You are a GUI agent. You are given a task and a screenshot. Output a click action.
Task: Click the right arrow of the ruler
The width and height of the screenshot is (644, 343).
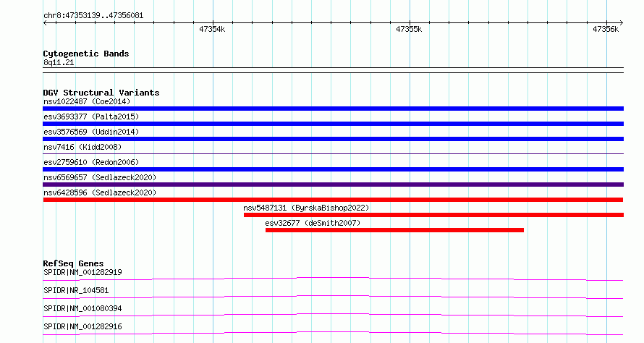coord(621,23)
